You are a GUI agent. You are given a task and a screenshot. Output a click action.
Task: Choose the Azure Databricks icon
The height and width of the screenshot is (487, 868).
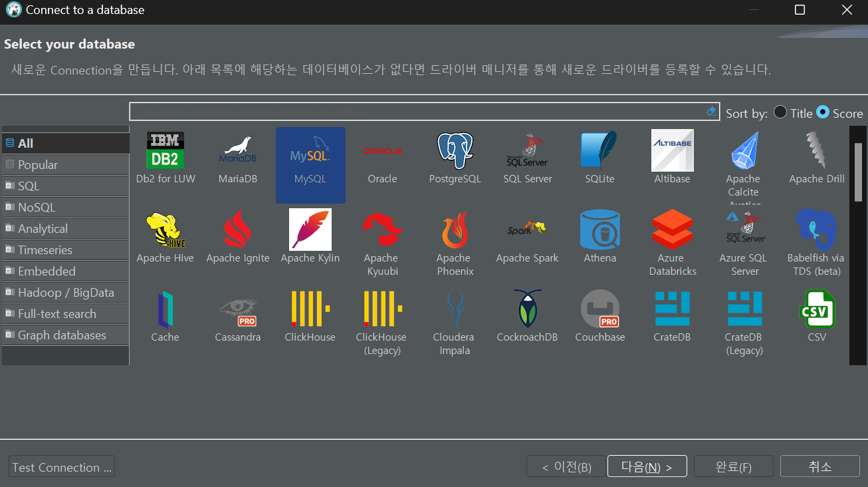pos(673,230)
